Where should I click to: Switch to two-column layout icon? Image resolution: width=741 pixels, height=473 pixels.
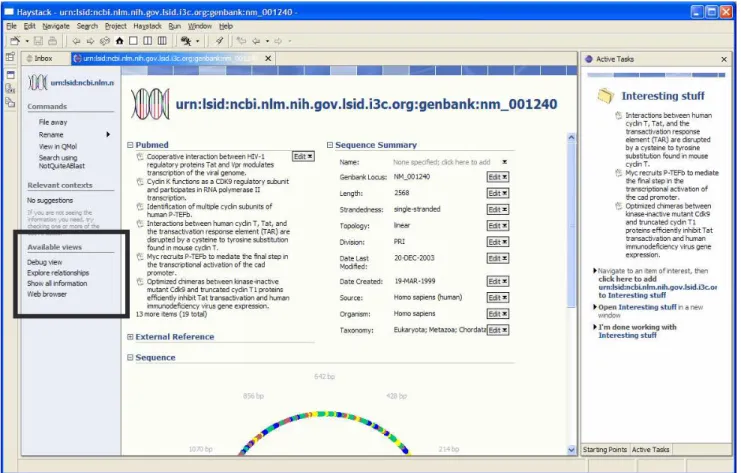click(148, 41)
